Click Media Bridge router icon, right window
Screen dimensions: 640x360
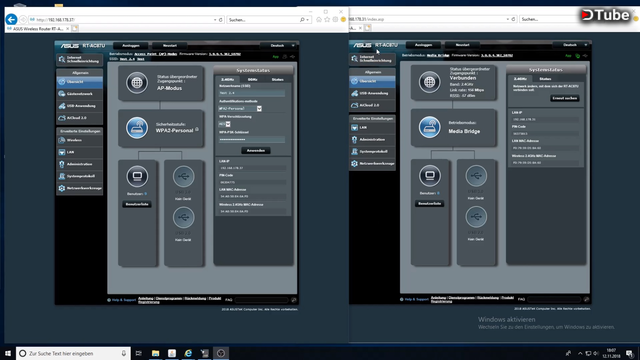[x=429, y=127]
